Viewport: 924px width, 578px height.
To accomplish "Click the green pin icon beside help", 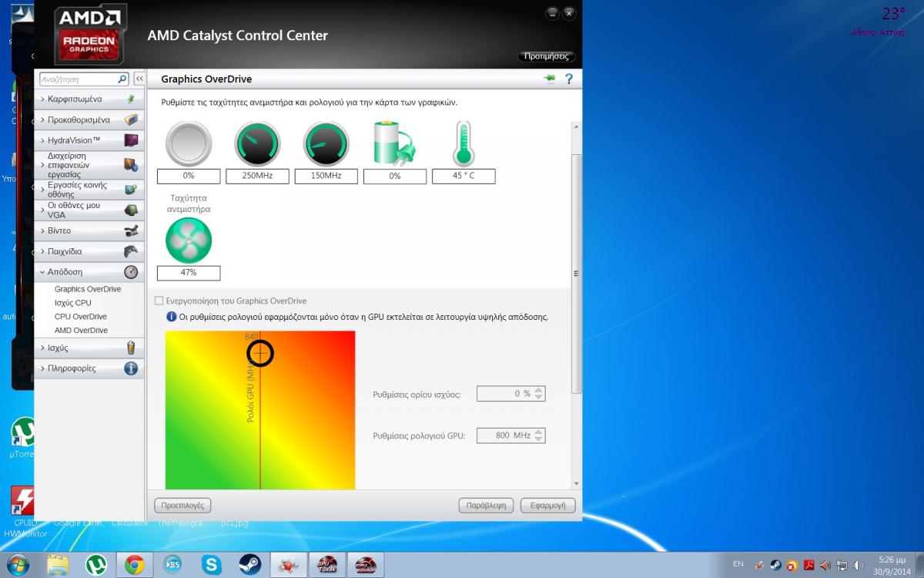I will tap(549, 79).
